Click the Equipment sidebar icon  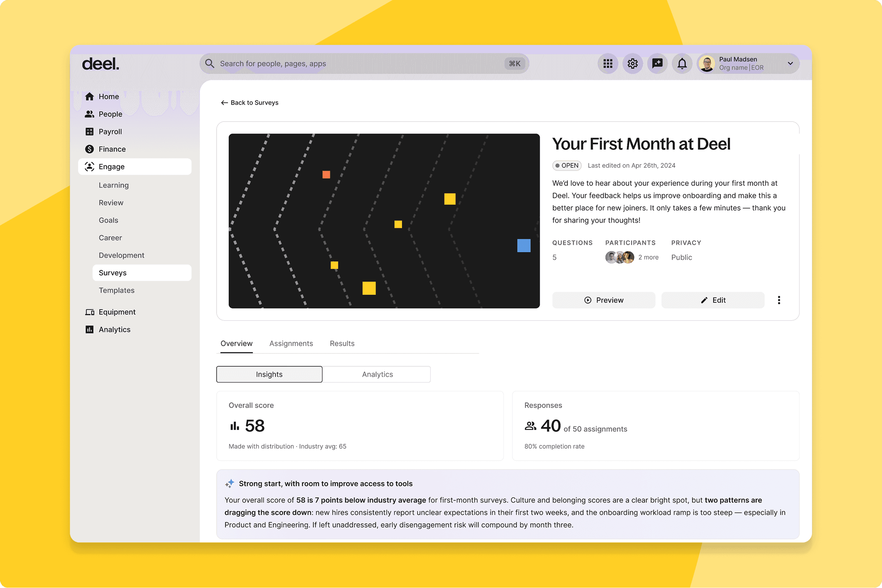click(x=89, y=312)
